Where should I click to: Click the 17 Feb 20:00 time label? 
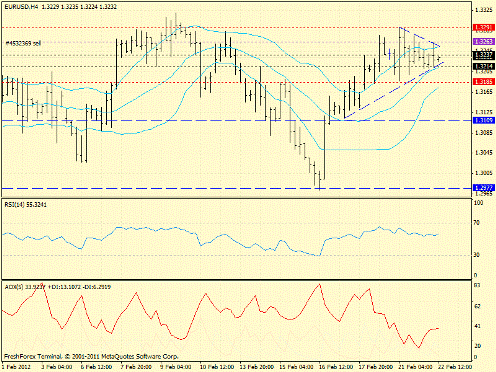click(x=376, y=367)
